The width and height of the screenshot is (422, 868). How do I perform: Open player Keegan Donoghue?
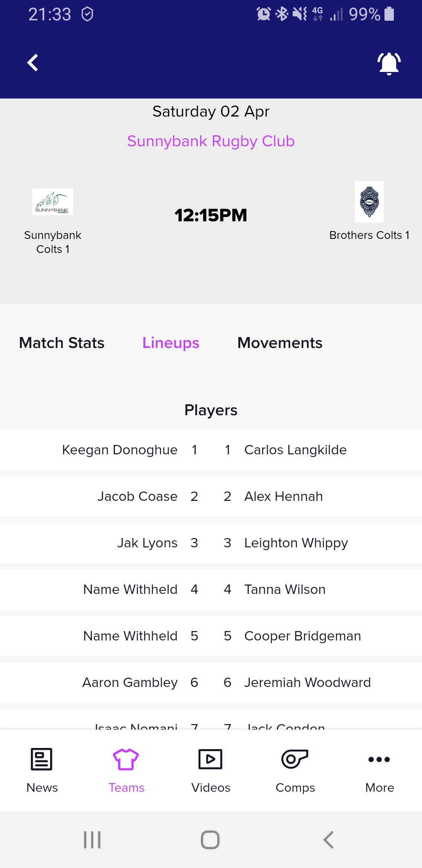point(120,450)
